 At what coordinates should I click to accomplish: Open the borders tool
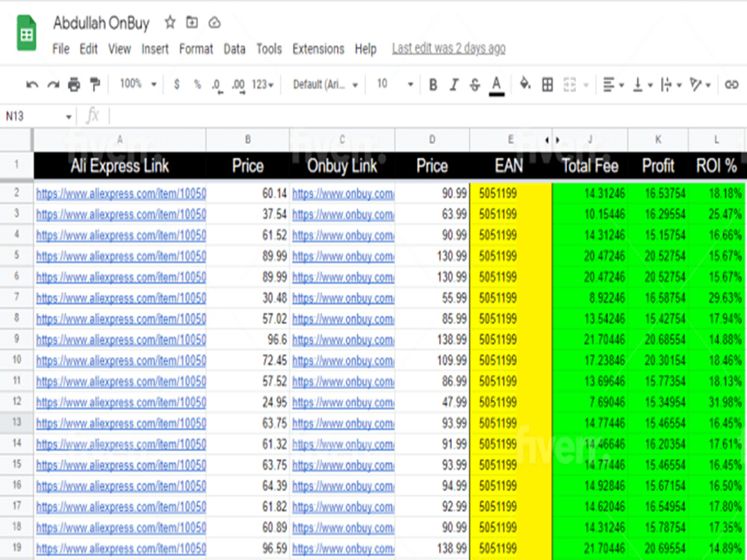click(x=548, y=85)
